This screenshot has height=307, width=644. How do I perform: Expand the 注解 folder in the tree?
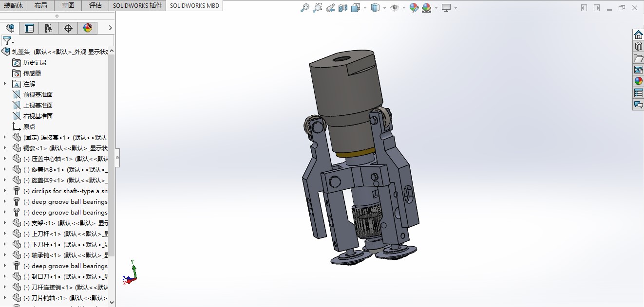tap(5, 84)
